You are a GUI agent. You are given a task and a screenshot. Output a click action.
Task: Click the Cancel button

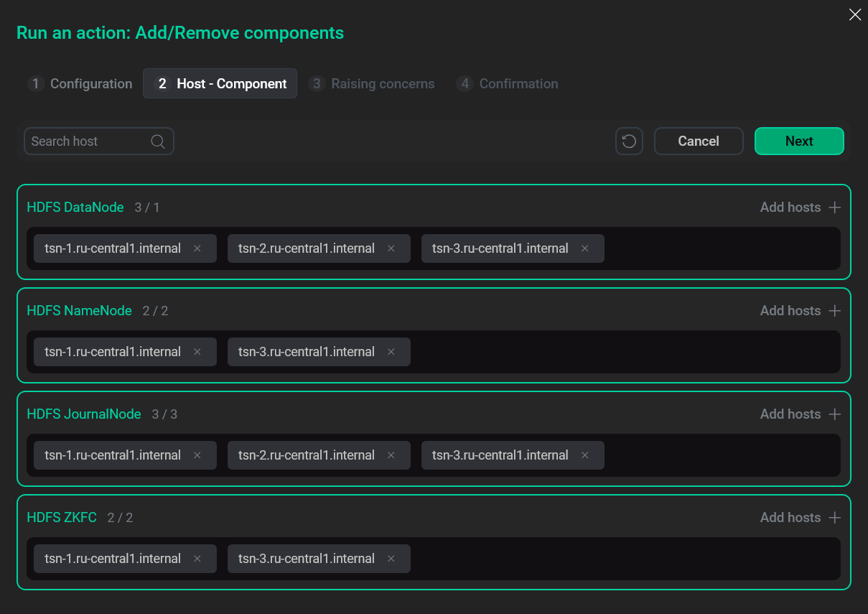(699, 141)
